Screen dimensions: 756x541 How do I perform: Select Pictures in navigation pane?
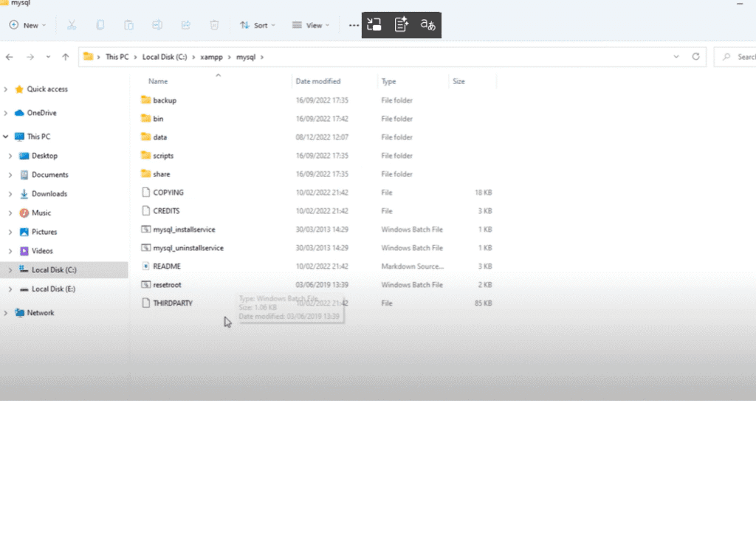pos(44,232)
